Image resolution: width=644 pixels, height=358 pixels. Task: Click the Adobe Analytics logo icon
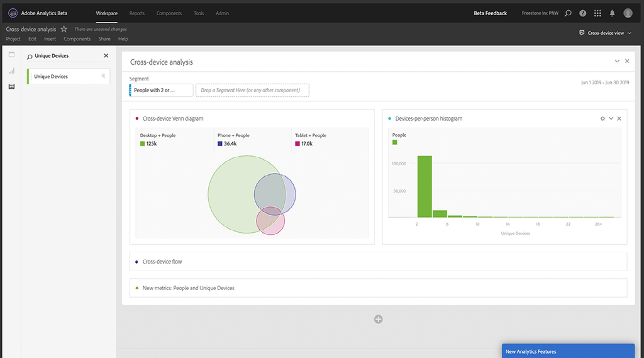pyautogui.click(x=13, y=13)
